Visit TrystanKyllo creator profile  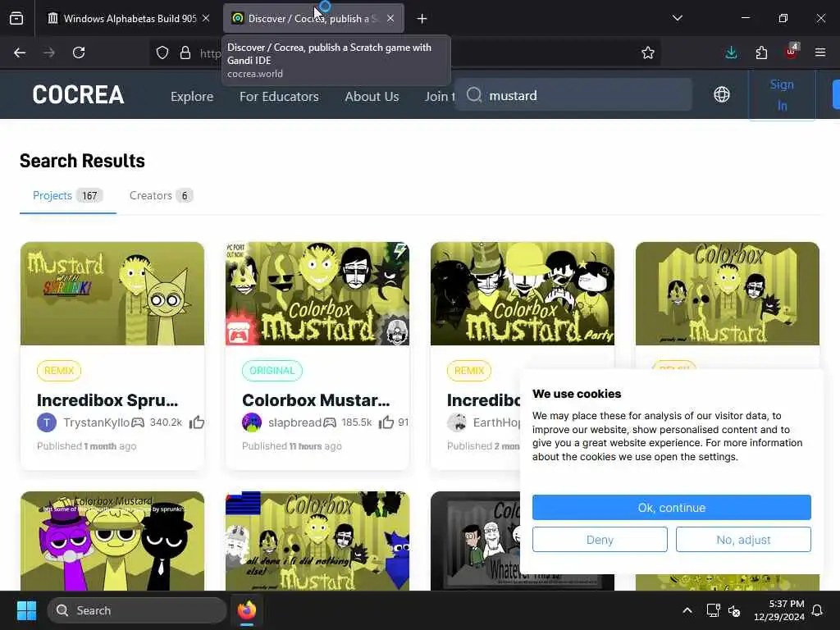pyautogui.click(x=97, y=422)
